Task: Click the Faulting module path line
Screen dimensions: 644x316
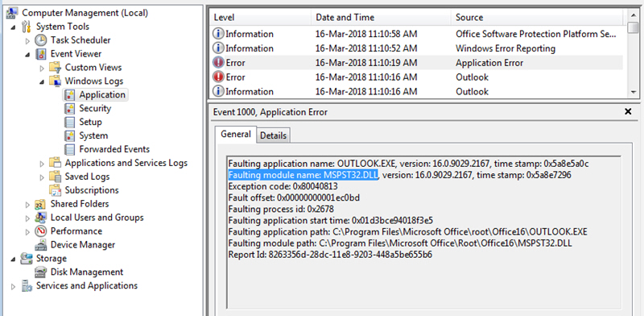Action: tap(400, 243)
